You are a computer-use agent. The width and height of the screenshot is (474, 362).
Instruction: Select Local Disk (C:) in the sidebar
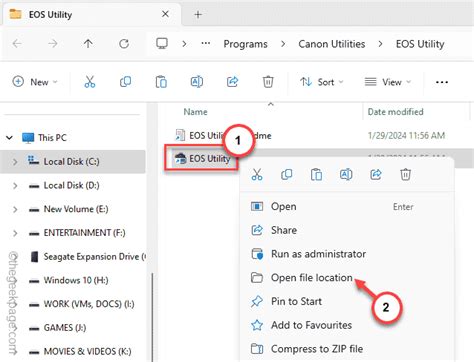tap(73, 162)
